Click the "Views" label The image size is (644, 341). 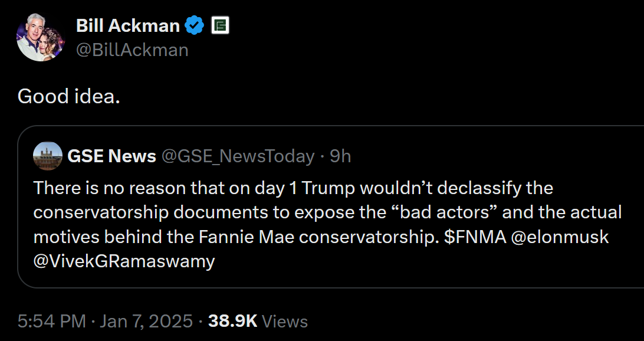pos(285,321)
